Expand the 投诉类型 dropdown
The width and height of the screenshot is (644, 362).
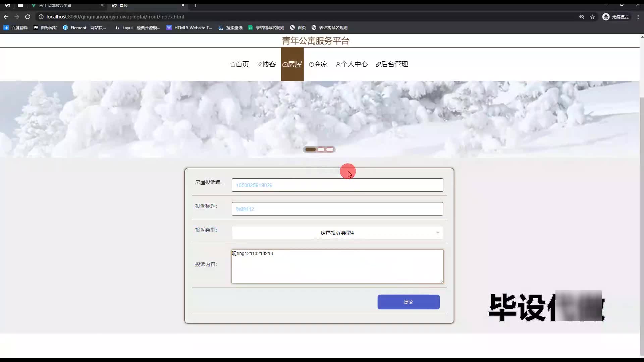click(337, 233)
